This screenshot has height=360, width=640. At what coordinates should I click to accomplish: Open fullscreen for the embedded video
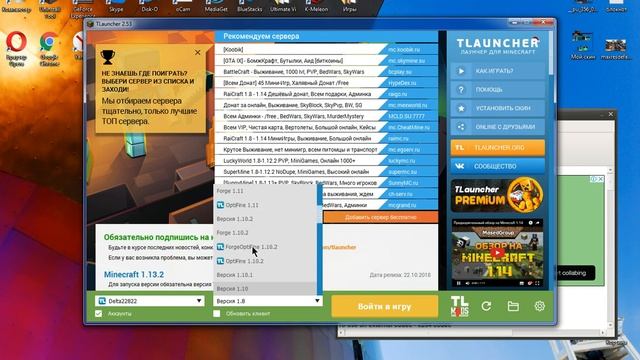(x=537, y=283)
